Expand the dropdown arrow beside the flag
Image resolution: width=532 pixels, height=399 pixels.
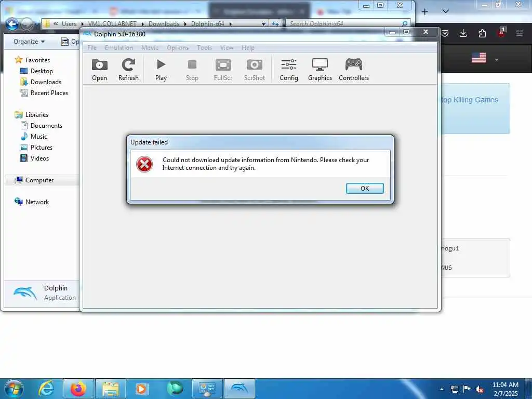coord(496,59)
